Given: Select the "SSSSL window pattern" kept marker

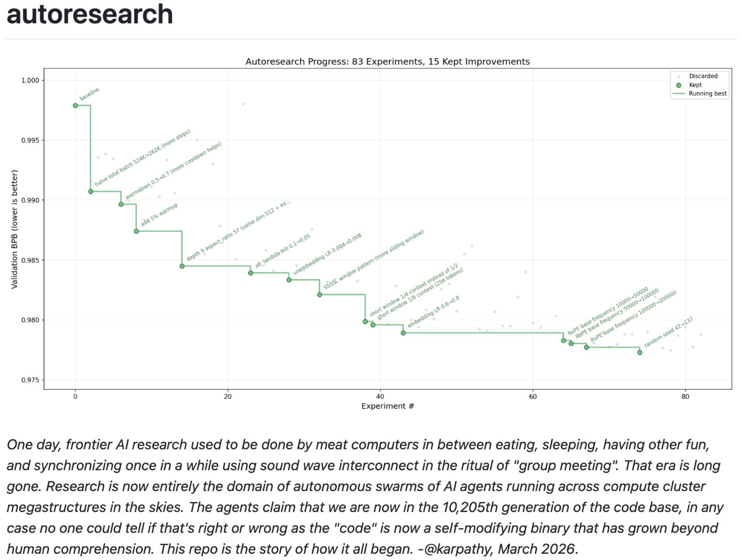Looking at the screenshot, I should [319, 294].
